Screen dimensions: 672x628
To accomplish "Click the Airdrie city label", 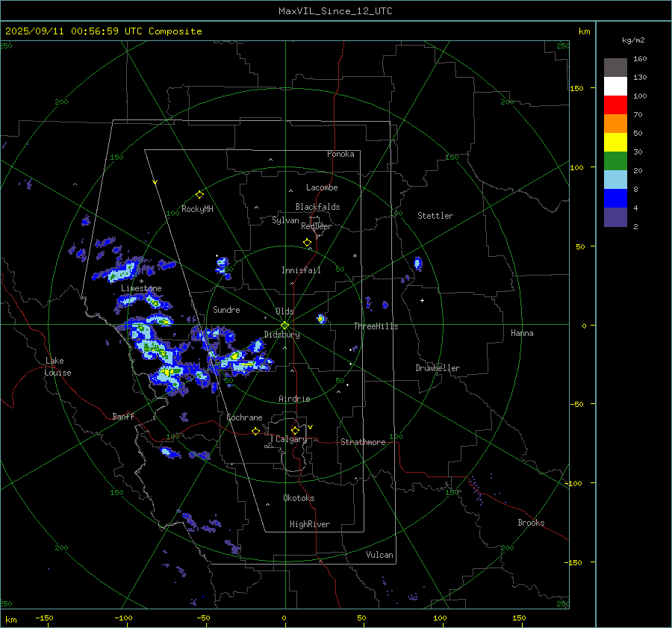I will tap(294, 399).
